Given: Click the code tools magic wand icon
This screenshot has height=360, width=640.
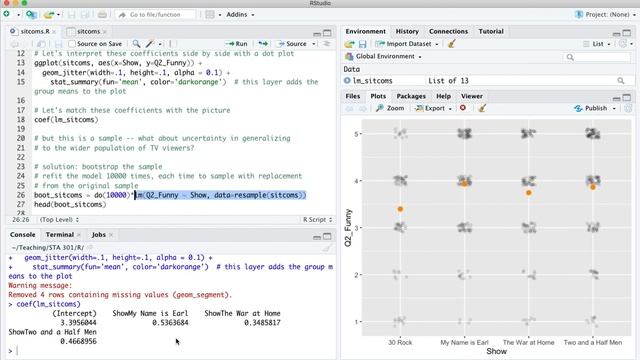Looking at the screenshot, I should [150, 44].
